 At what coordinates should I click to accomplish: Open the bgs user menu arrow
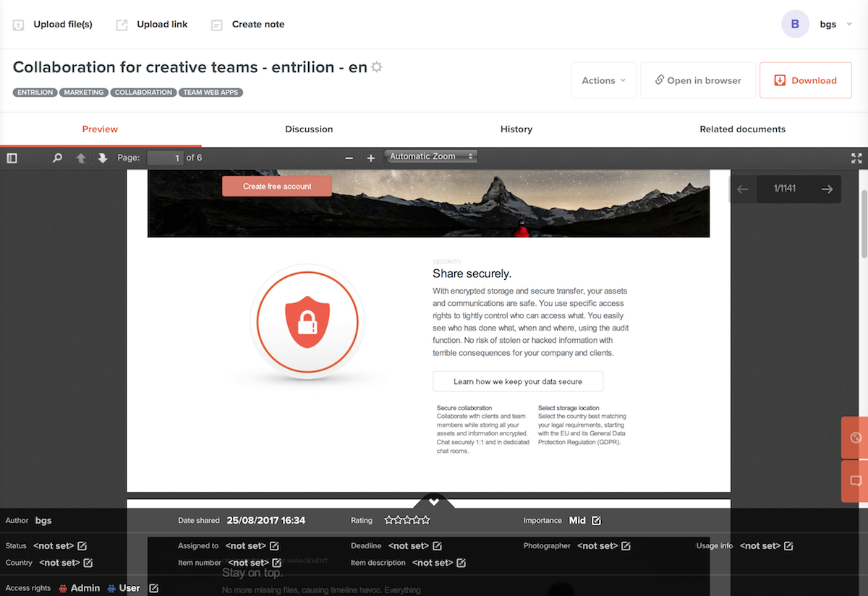coord(848,25)
